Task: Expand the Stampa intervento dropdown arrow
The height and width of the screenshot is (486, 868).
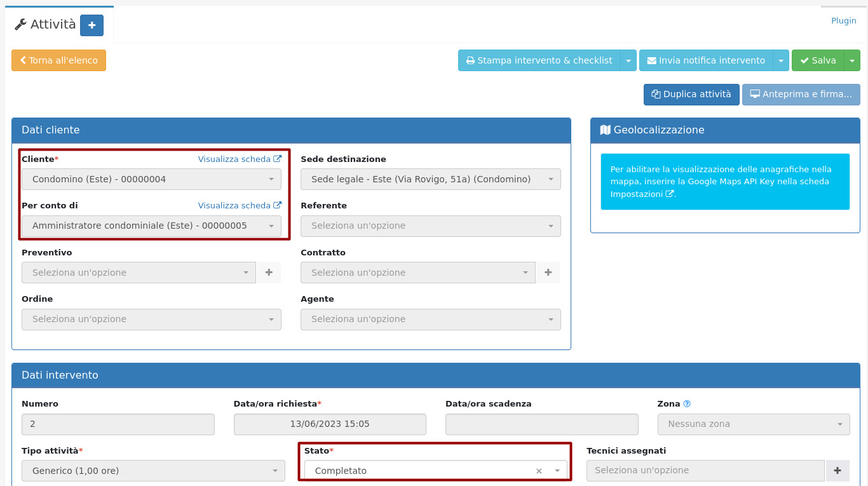Action: 628,60
